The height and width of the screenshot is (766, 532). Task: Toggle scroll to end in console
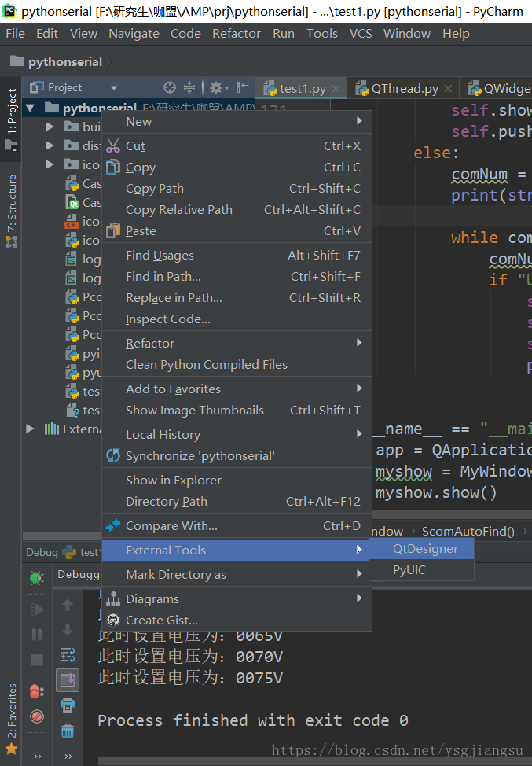click(x=68, y=680)
